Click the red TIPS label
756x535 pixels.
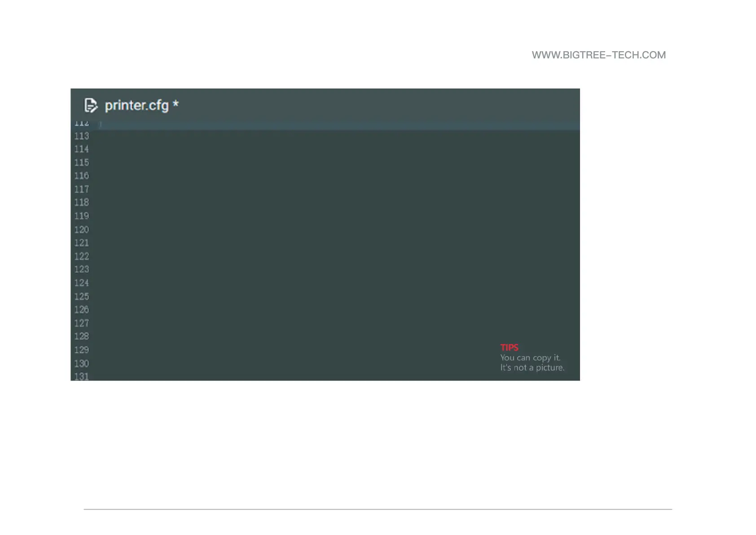click(510, 348)
